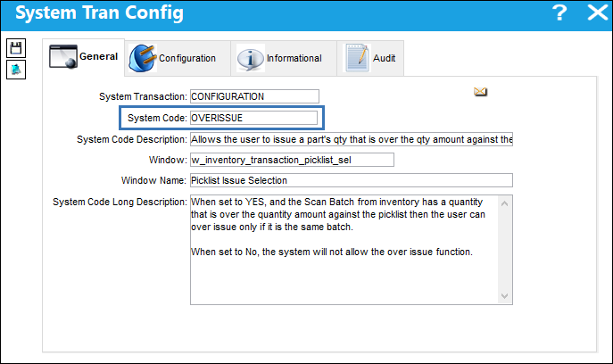The image size is (613, 364).
Task: Select the General tab label
Action: tap(98, 56)
